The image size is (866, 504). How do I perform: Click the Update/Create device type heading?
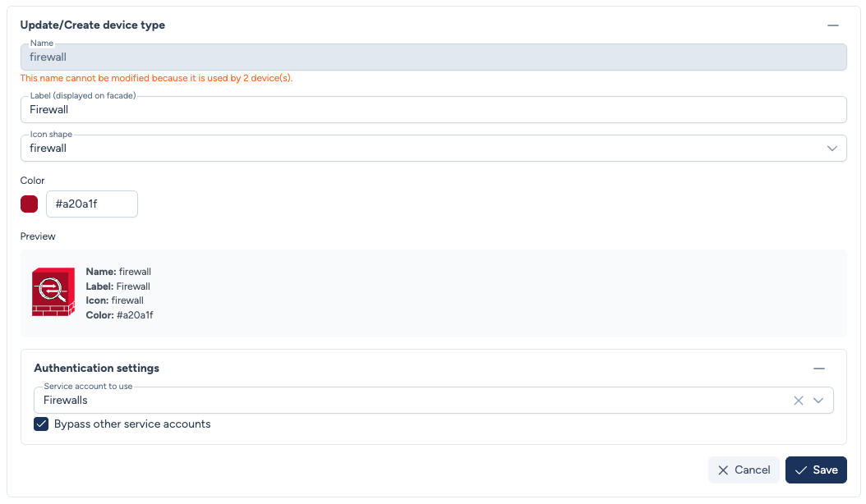click(93, 25)
